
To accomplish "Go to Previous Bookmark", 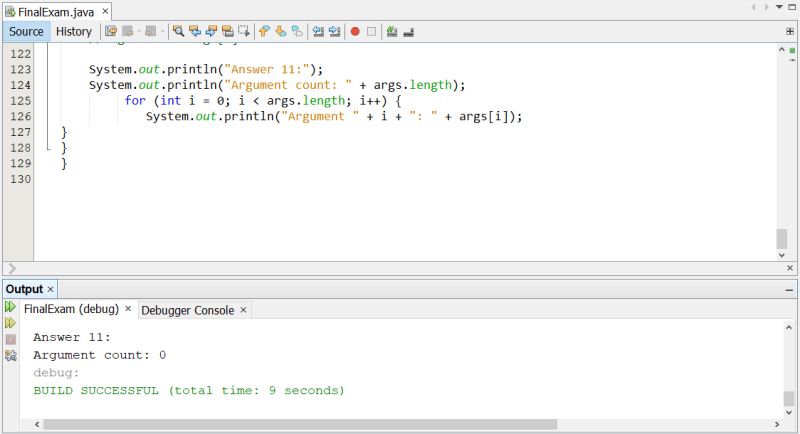I will pyautogui.click(x=264, y=32).
